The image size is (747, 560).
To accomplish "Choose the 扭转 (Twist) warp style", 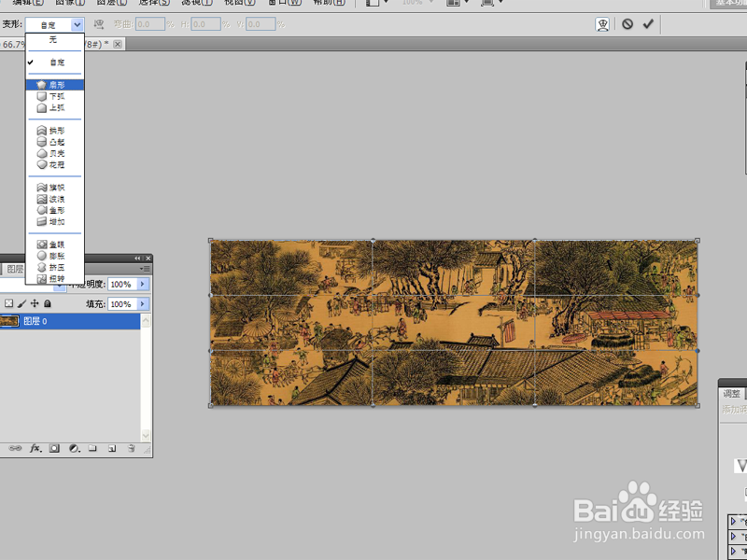I will 55,278.
